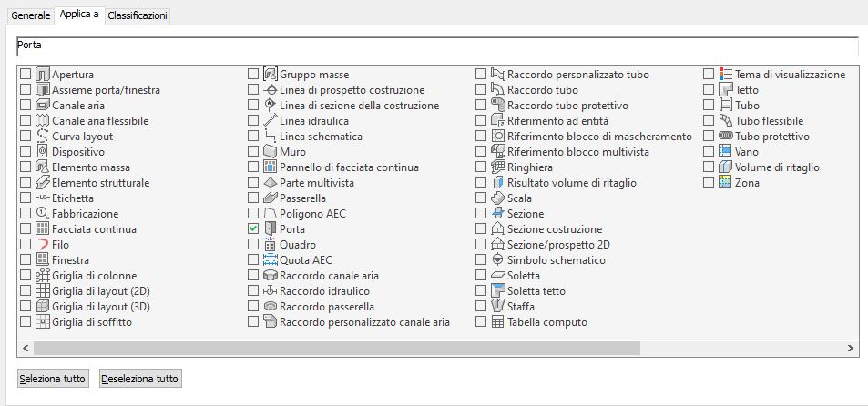Click the Finestra window icon
868x406 pixels.
(x=42, y=260)
